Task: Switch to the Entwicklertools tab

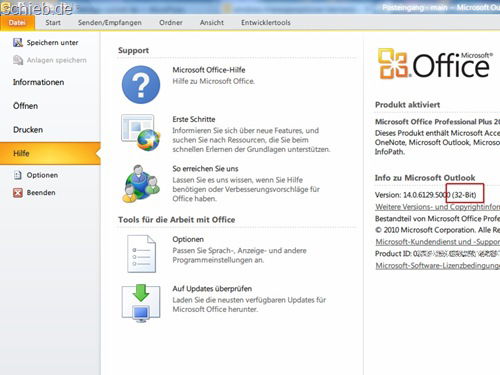Action: (266, 23)
